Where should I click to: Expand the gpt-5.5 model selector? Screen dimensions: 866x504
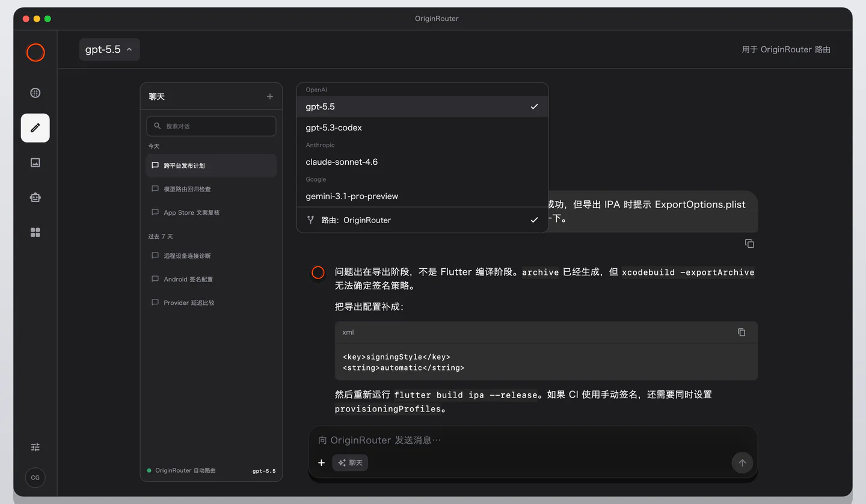coord(109,49)
